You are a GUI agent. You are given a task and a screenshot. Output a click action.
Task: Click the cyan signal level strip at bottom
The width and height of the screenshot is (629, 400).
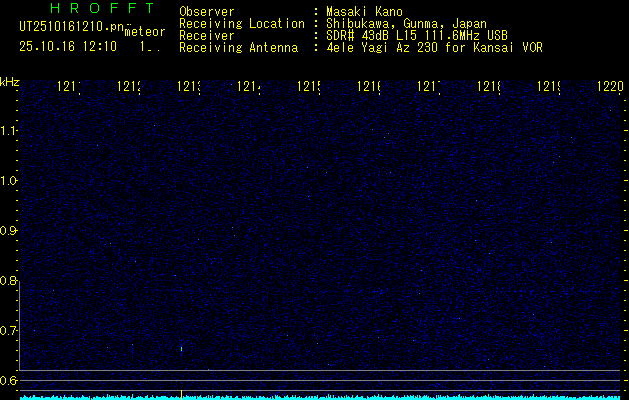point(320,397)
